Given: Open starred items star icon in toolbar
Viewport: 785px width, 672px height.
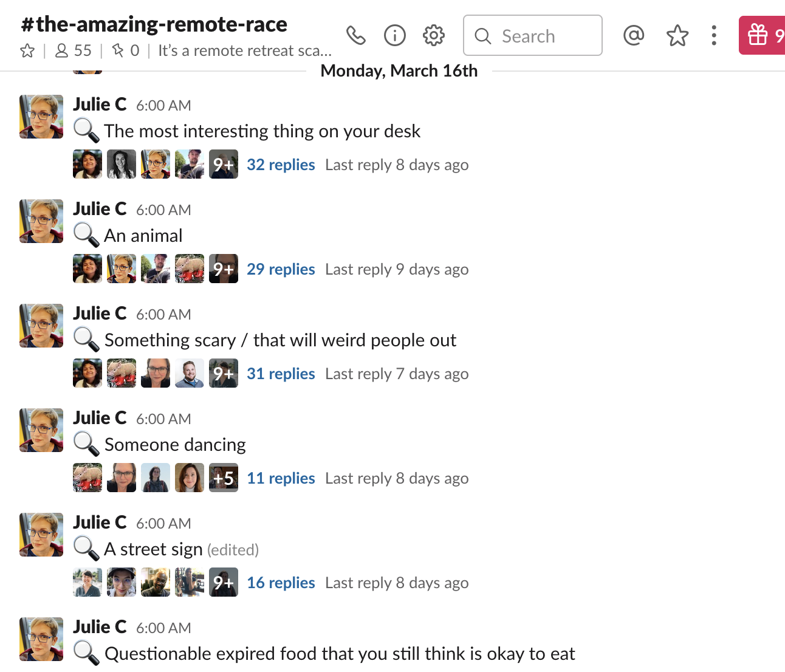Looking at the screenshot, I should tap(677, 36).
